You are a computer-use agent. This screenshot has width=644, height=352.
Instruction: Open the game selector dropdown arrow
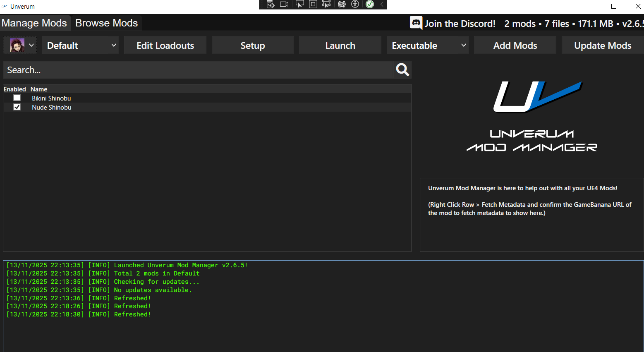coord(31,45)
